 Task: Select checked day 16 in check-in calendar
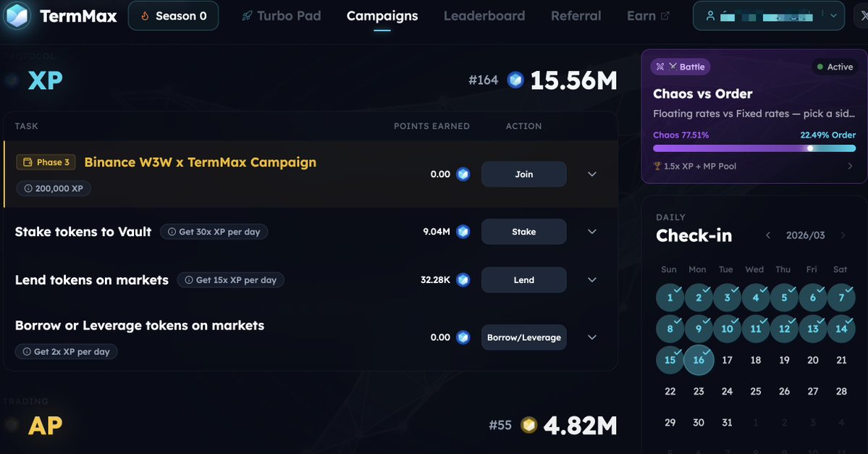tap(699, 360)
